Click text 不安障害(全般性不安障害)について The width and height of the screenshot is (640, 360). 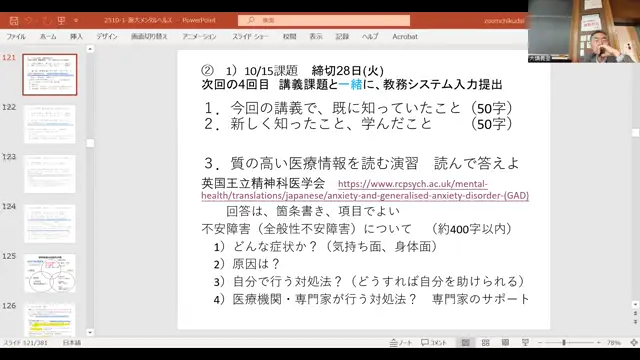[307, 229]
